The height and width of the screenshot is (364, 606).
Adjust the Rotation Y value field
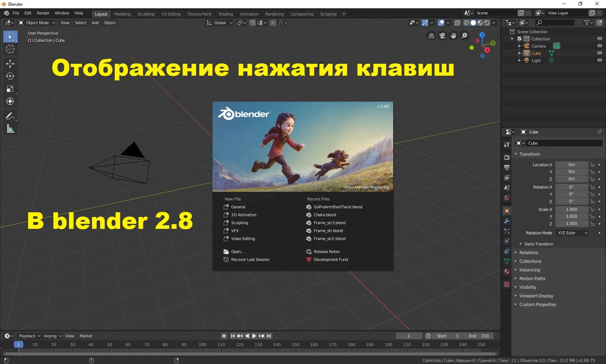coord(572,194)
